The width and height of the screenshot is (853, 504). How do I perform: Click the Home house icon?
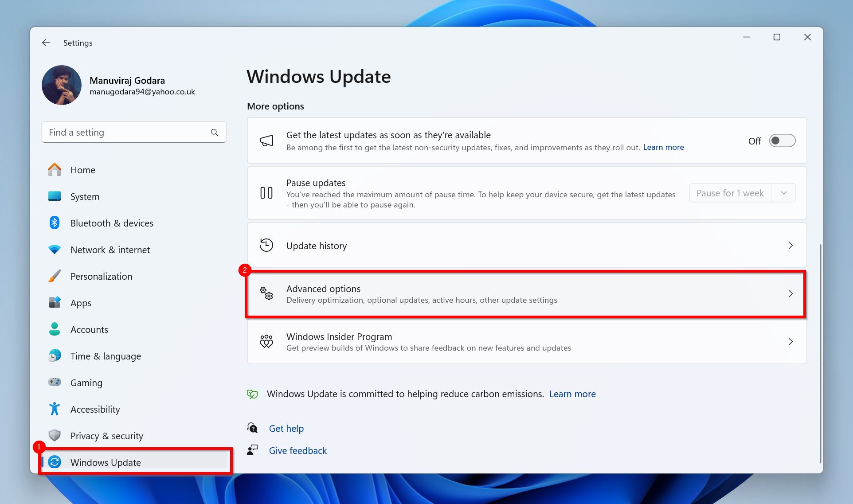(55, 170)
